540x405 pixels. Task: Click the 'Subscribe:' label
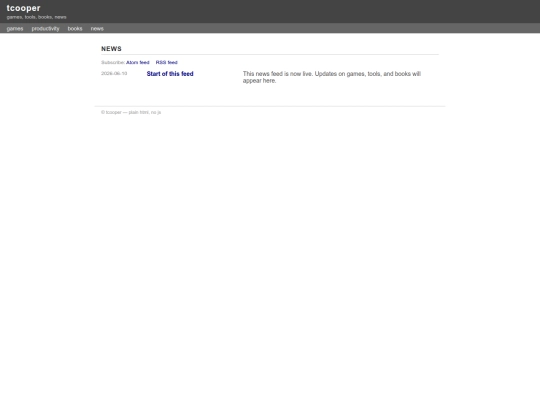[113, 62]
